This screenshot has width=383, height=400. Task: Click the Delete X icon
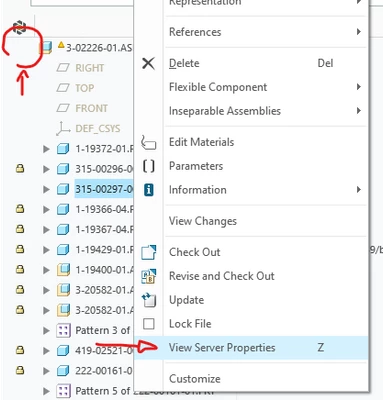click(x=148, y=63)
